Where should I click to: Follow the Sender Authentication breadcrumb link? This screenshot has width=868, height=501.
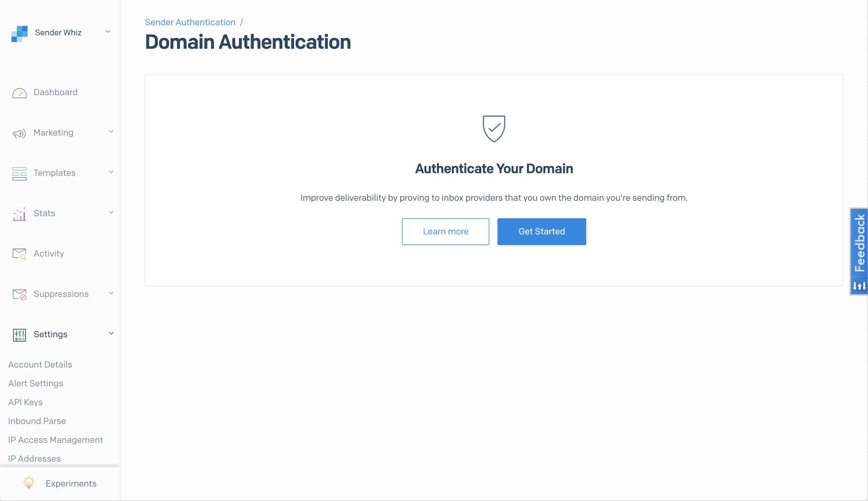pos(190,22)
